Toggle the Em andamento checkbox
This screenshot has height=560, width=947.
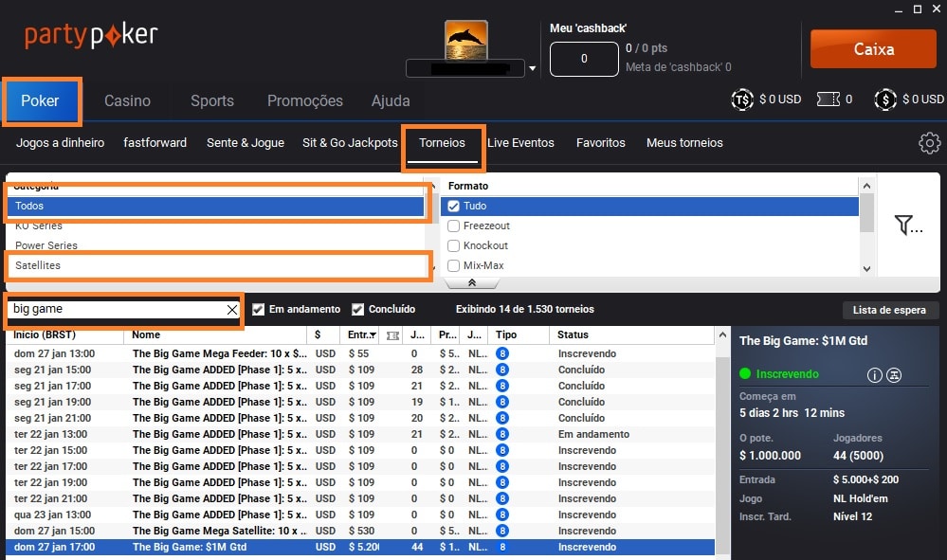259,310
